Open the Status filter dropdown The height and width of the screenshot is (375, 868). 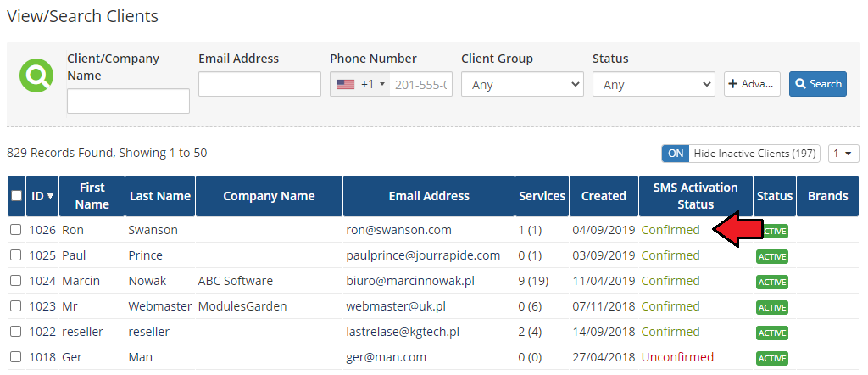pos(654,84)
